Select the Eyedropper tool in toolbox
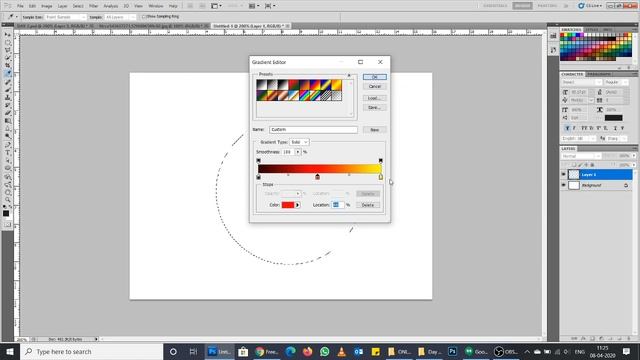The width and height of the screenshot is (640, 360). point(8,74)
